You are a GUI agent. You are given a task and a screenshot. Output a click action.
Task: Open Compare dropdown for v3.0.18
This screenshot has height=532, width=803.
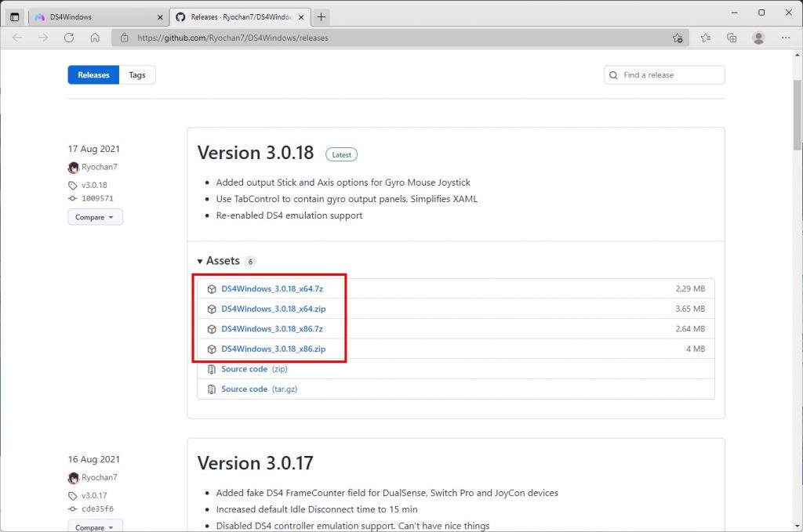coord(95,217)
